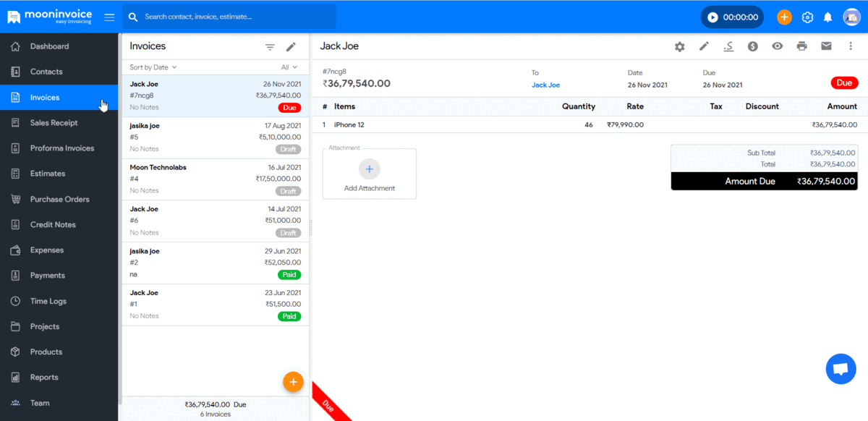Click the Products box icon
Image resolution: width=868 pixels, height=421 pixels.
click(16, 352)
